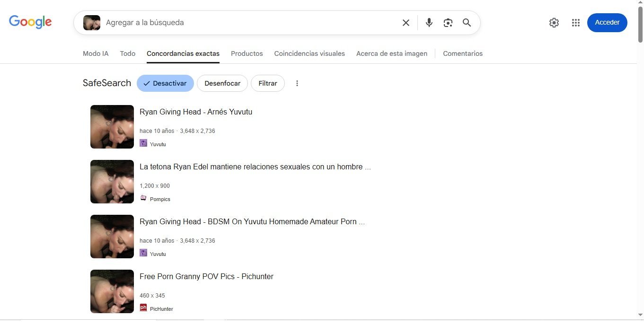Click the image thumbnail inside the search box
The height and width of the screenshot is (325, 644).
point(92,23)
